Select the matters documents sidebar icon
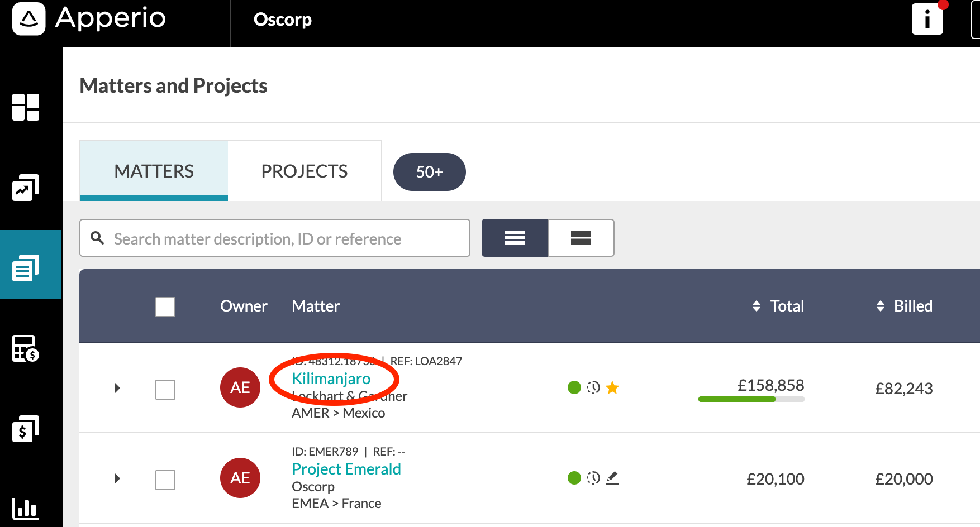 coord(26,268)
